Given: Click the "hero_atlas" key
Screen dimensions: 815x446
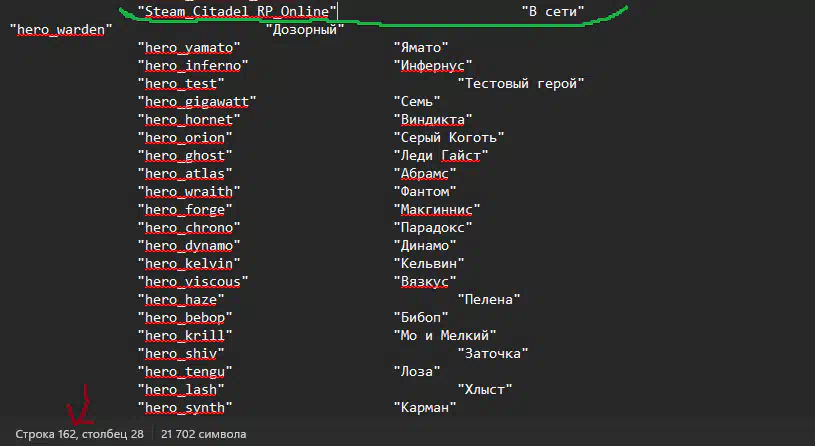Looking at the screenshot, I should (x=185, y=174).
